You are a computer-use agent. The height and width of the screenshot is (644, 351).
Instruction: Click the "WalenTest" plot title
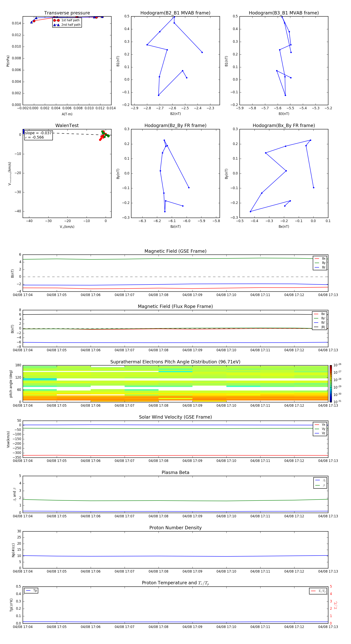pos(67,125)
